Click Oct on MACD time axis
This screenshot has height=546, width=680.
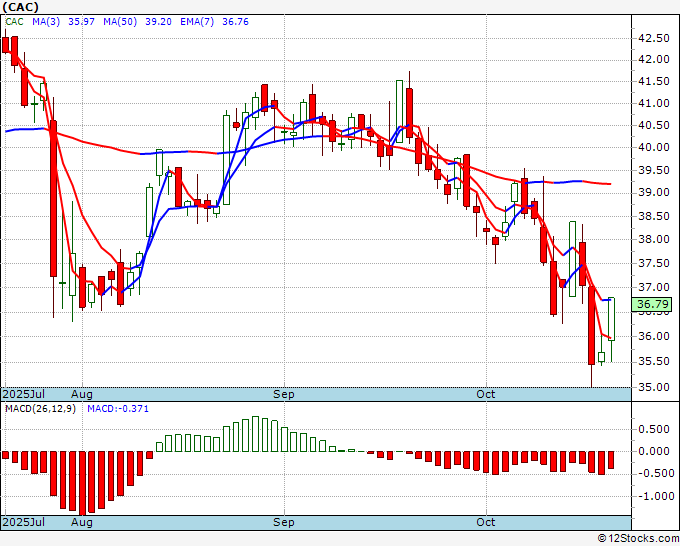(x=486, y=522)
